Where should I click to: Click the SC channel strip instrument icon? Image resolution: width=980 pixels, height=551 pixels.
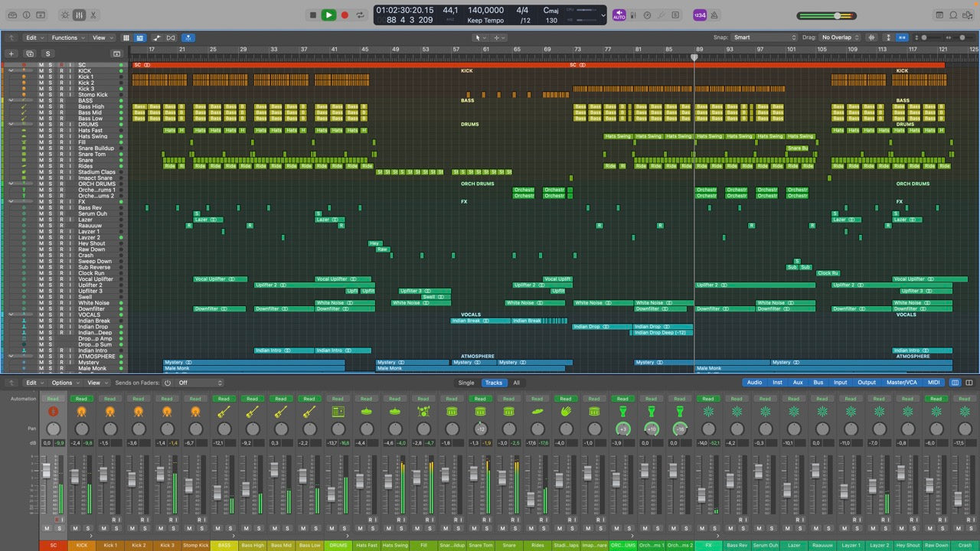click(53, 412)
